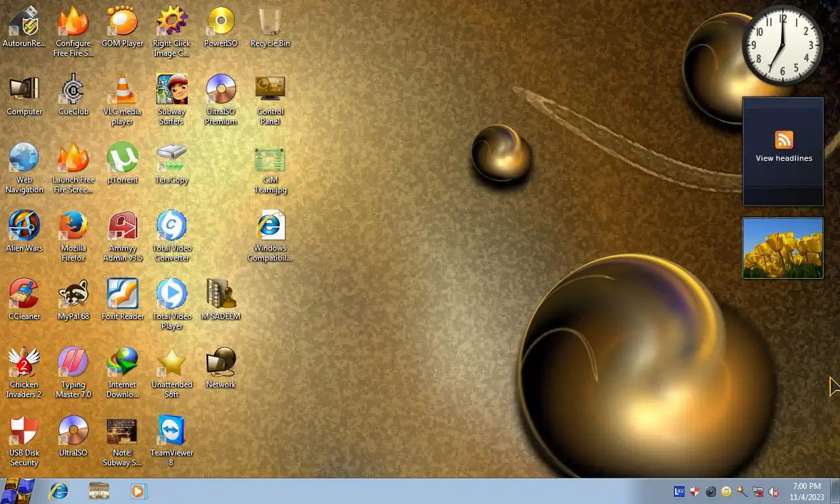Click Show desktop button at taskbar end
Viewport: 840px width, 504px height.
[x=835, y=492]
